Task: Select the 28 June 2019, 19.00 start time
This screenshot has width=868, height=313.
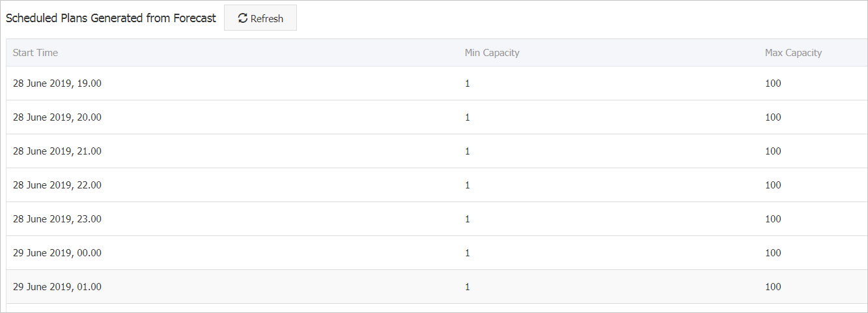Action: (x=57, y=83)
